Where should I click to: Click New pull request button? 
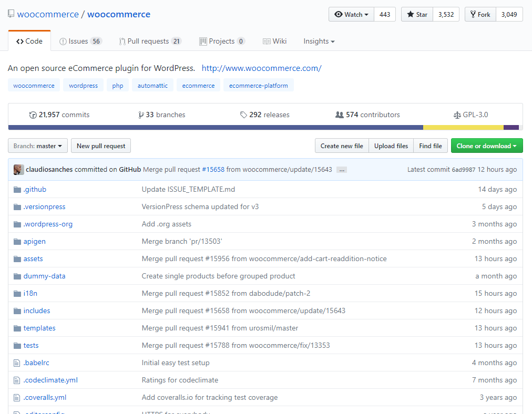[x=101, y=146]
